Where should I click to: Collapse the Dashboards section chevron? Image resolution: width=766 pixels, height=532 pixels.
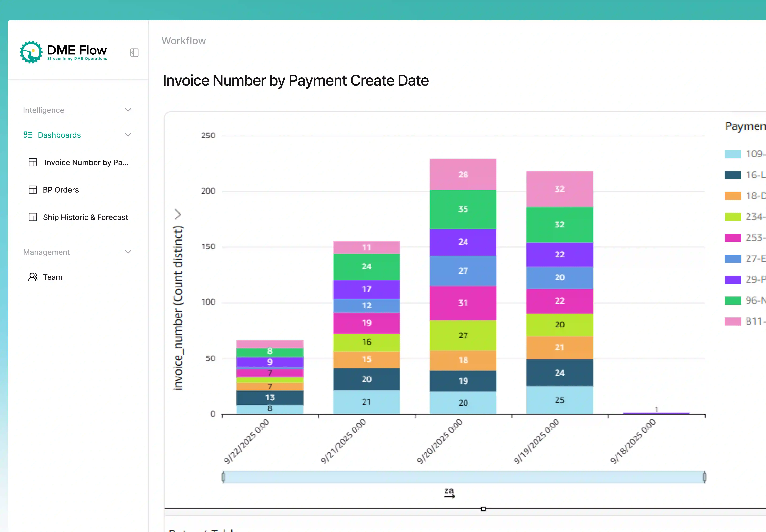click(128, 135)
